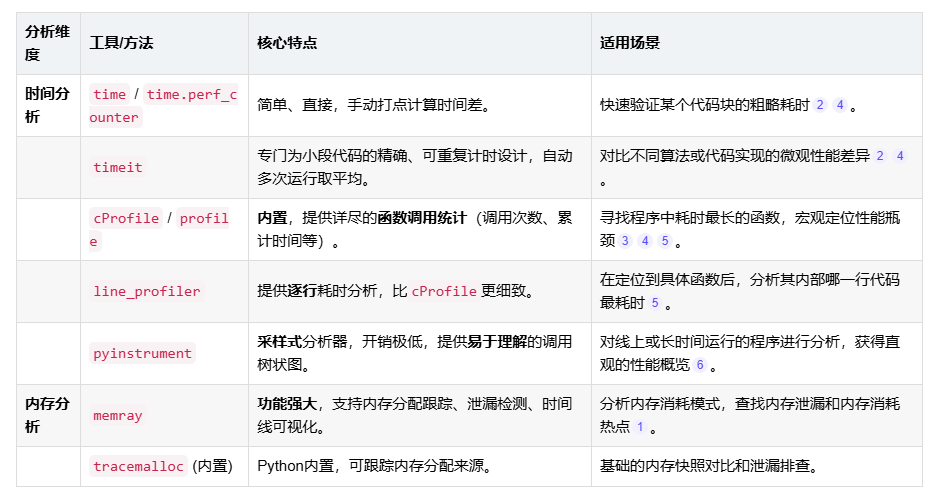Image resolution: width=929 pixels, height=495 pixels.
Task: Select the '时间分析' row label
Action: click(x=47, y=105)
